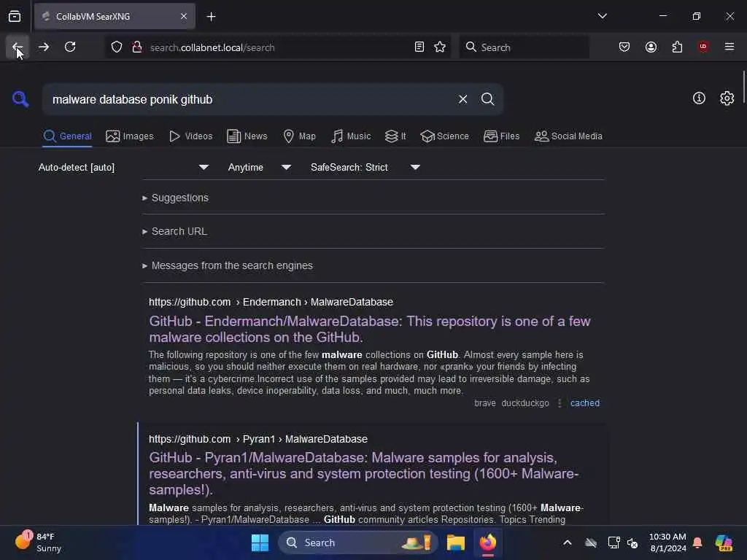Open the tracking protection shield icon
Image resolution: width=747 pixels, height=560 pixels.
(117, 47)
